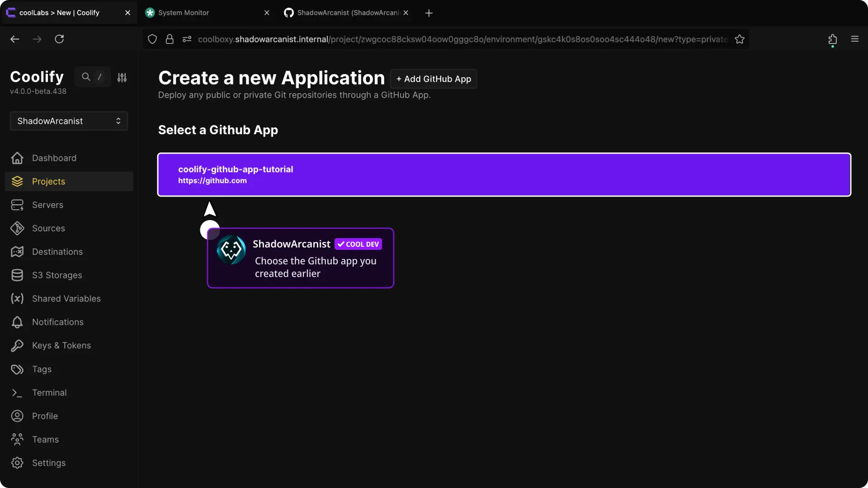
Task: Click the sliders settings icon beside search
Action: (122, 78)
